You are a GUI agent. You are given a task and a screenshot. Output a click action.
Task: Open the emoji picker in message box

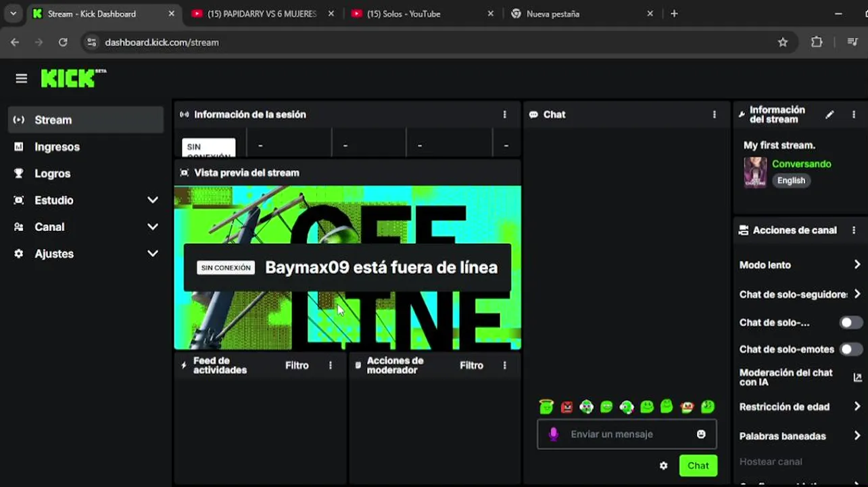pos(701,434)
